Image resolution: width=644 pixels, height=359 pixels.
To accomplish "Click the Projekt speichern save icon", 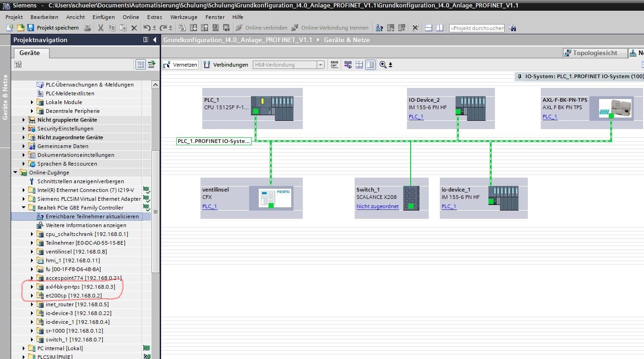I will 31,28.
